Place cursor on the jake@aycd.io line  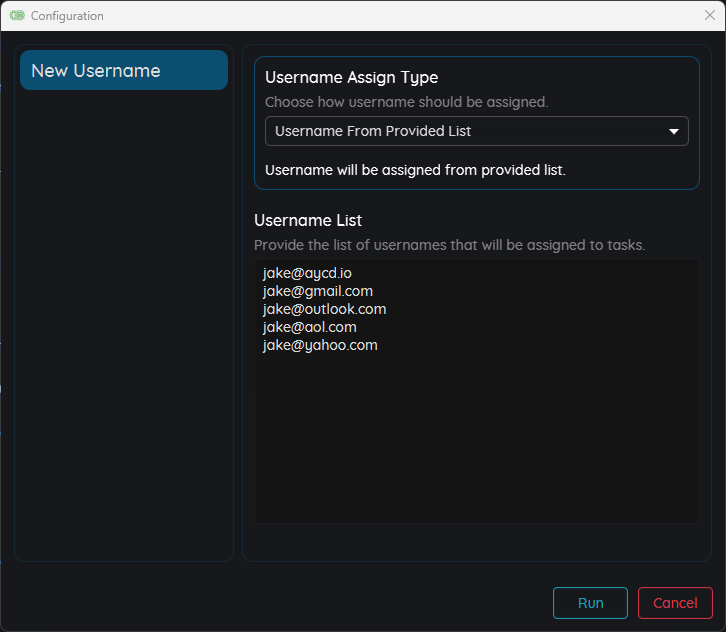(307, 273)
